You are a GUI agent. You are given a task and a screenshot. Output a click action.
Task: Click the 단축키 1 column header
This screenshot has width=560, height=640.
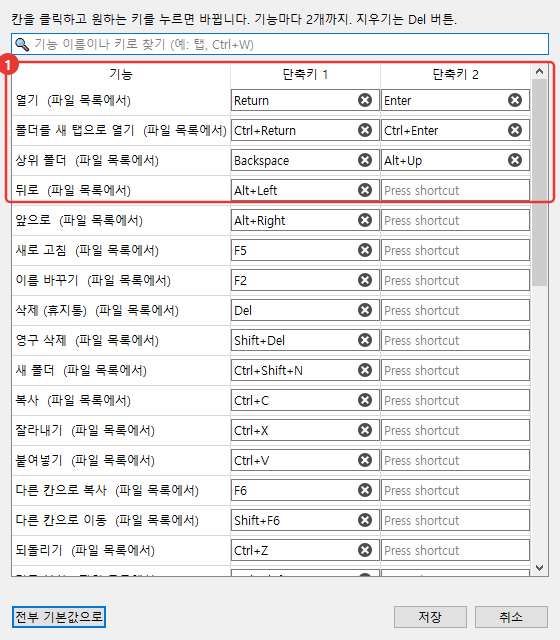click(x=305, y=74)
